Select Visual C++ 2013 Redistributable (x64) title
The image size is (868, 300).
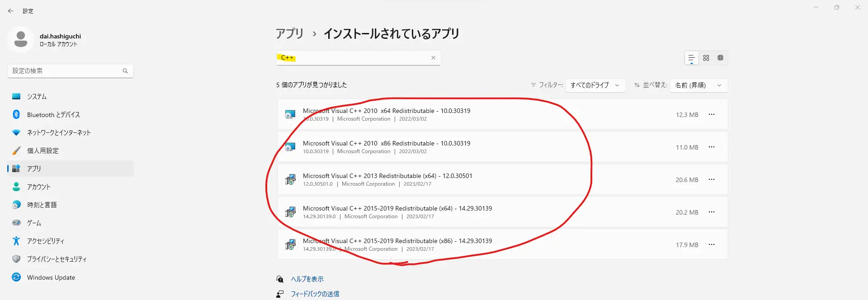[387, 176]
